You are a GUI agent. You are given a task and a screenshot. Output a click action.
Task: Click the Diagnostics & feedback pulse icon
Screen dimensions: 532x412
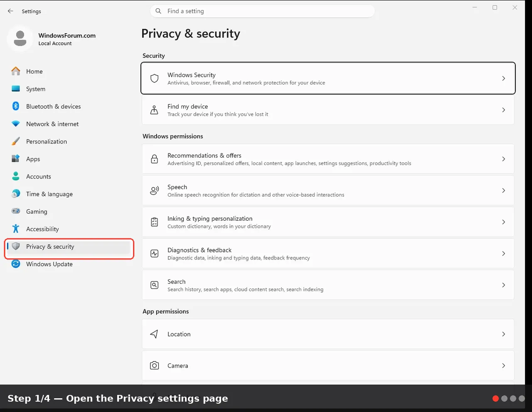click(x=154, y=254)
